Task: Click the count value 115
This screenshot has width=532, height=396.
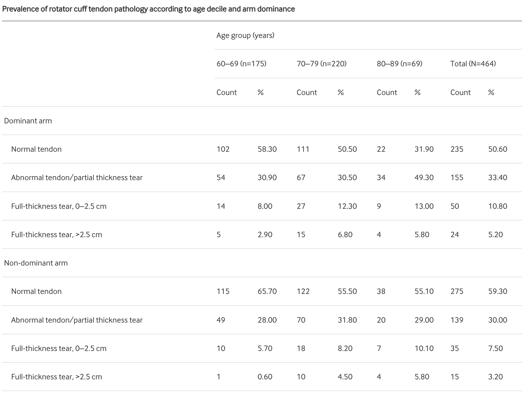Action: tap(223, 291)
